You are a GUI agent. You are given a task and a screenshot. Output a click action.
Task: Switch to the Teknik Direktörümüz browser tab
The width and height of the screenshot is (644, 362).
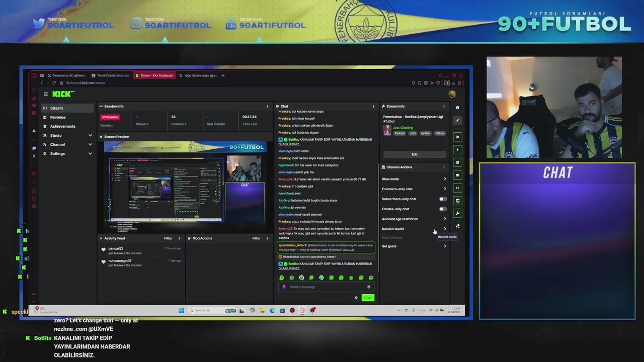111,75
